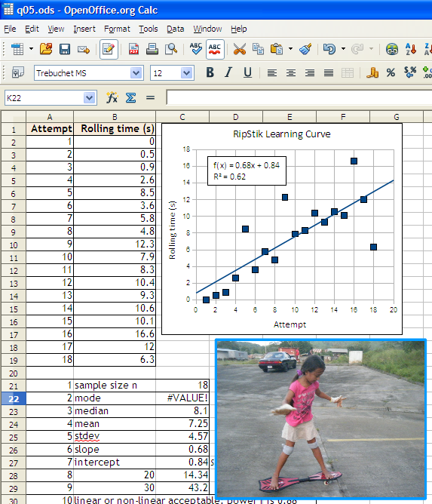
Task: Paste with the clipboard icon
Action: pyautogui.click(x=277, y=49)
